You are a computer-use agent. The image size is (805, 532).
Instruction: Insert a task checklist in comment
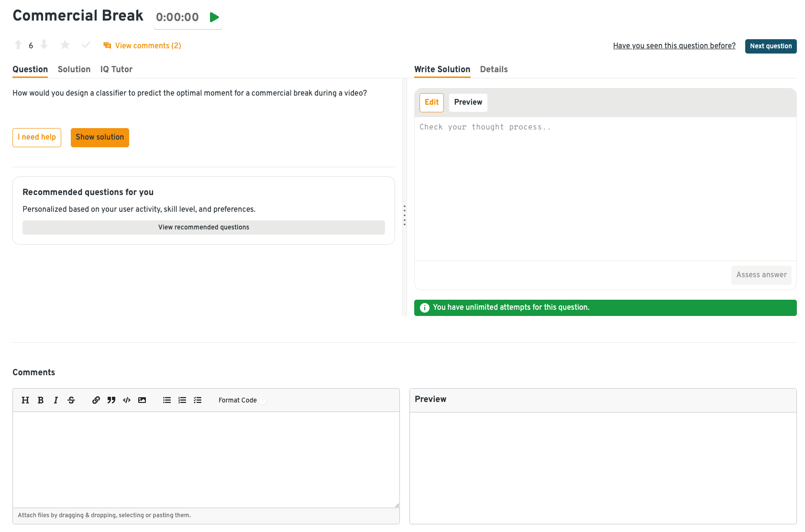pos(198,400)
